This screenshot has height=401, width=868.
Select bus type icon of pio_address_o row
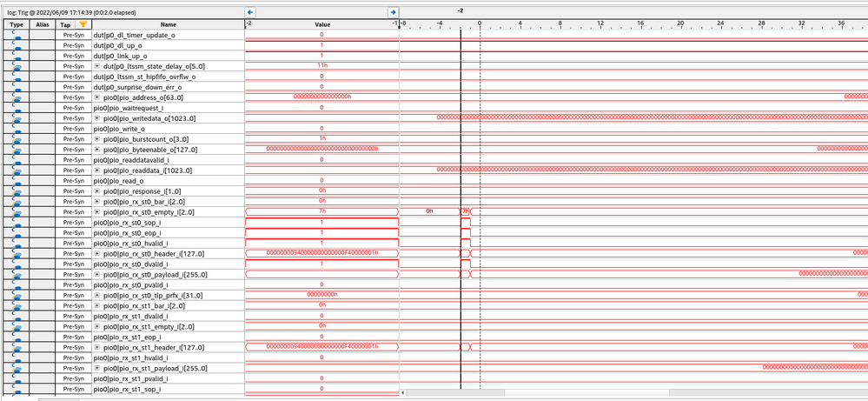[x=17, y=97]
